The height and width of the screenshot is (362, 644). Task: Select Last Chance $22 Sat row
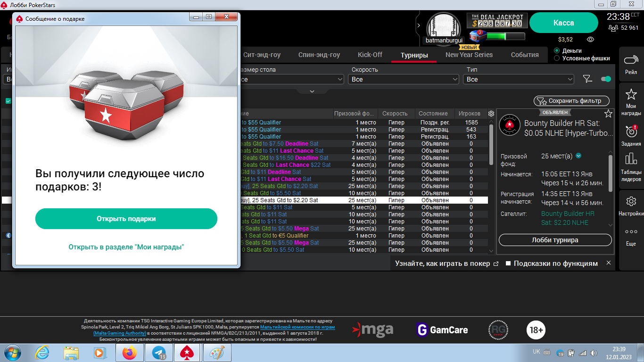click(364, 165)
